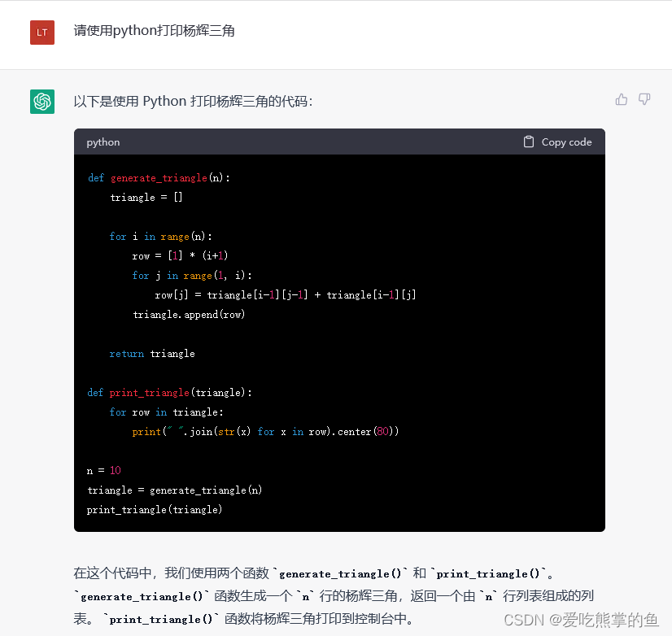Screen dimensions: 672x636
Task: Click the reply intro line '以下是使用 Python'
Action: coord(194,102)
